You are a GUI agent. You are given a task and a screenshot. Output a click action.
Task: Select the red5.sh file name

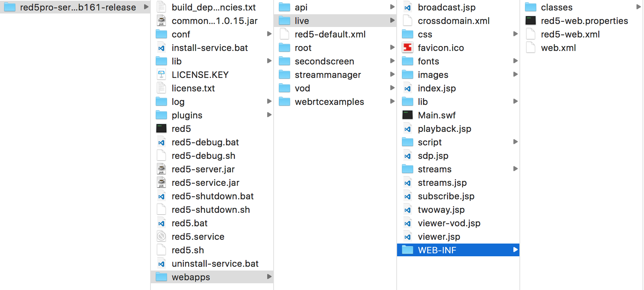coord(188,250)
